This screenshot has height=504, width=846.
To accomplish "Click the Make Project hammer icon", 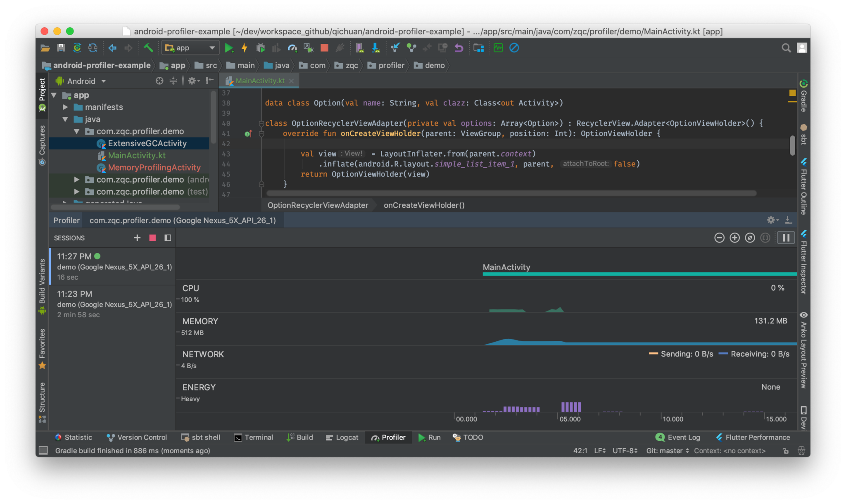I will point(148,48).
